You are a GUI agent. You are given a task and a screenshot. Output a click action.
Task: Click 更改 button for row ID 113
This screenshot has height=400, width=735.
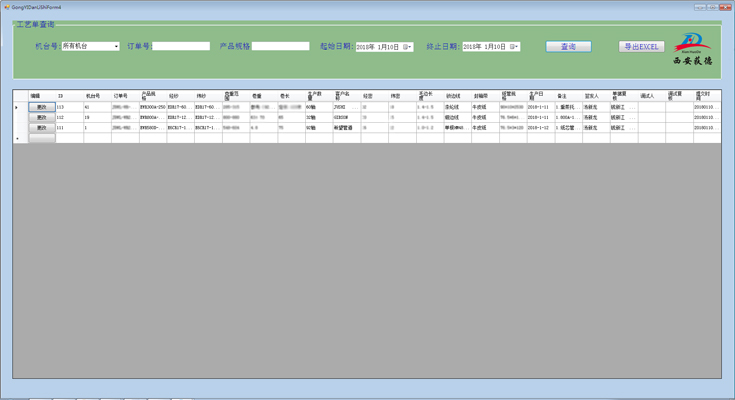(x=41, y=107)
